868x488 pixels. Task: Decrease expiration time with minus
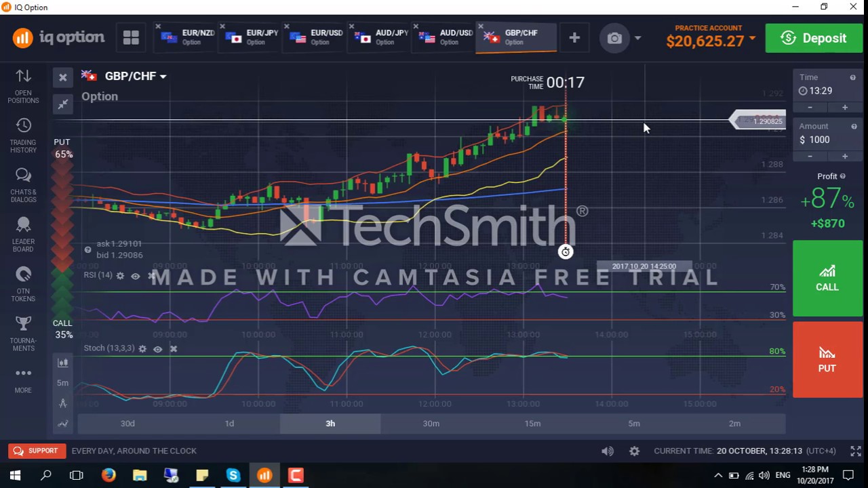(x=810, y=108)
